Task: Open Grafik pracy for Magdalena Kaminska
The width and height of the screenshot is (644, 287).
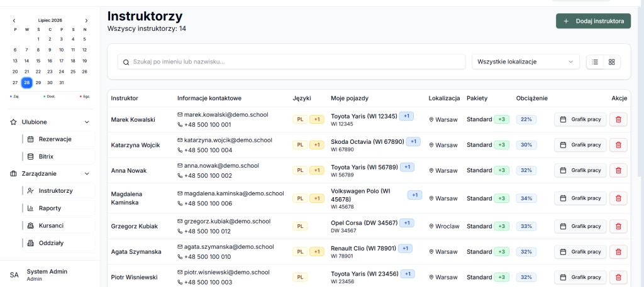Action: (x=580, y=198)
